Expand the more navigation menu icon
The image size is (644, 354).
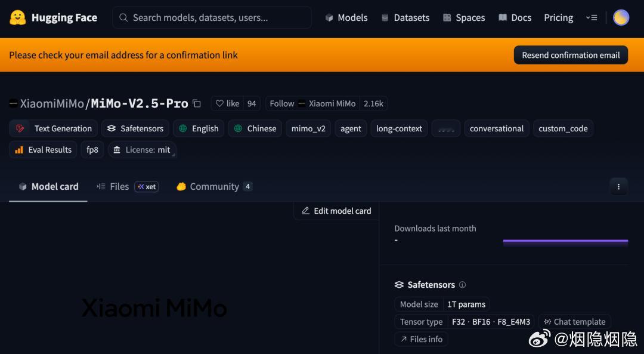tap(592, 18)
